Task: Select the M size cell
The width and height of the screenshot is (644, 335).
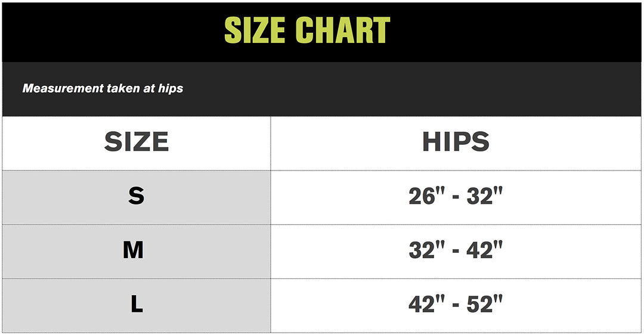Action: pyautogui.click(x=134, y=250)
